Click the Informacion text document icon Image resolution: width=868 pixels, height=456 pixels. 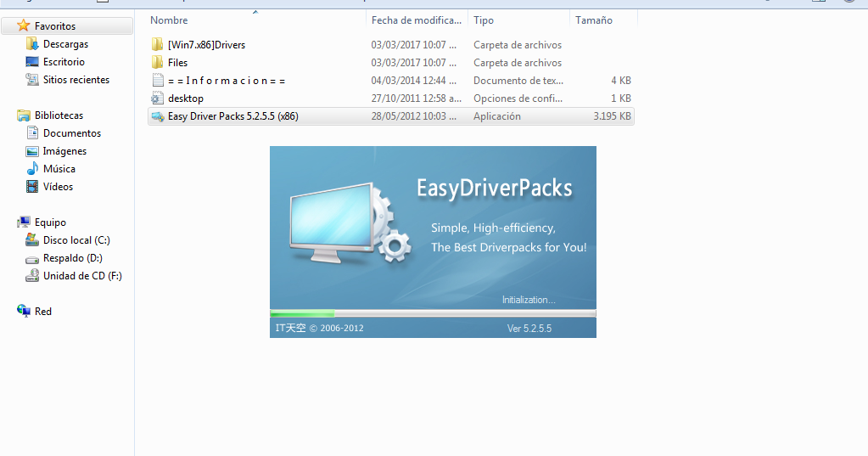pos(157,81)
